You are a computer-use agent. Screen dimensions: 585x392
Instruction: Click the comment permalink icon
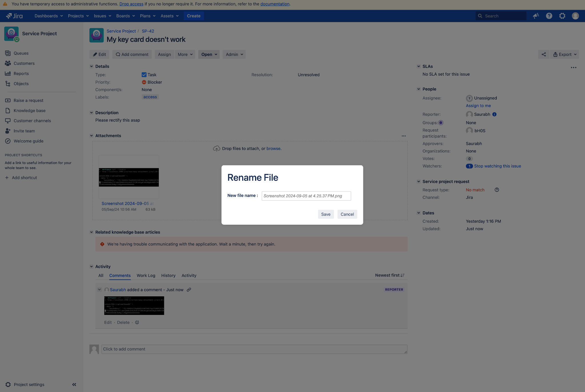(189, 290)
